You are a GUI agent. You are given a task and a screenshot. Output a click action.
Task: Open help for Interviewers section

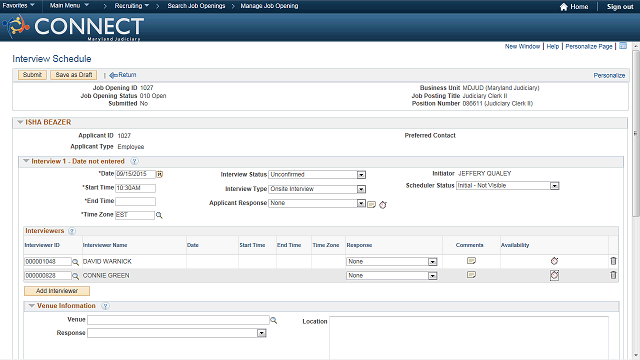(72, 231)
